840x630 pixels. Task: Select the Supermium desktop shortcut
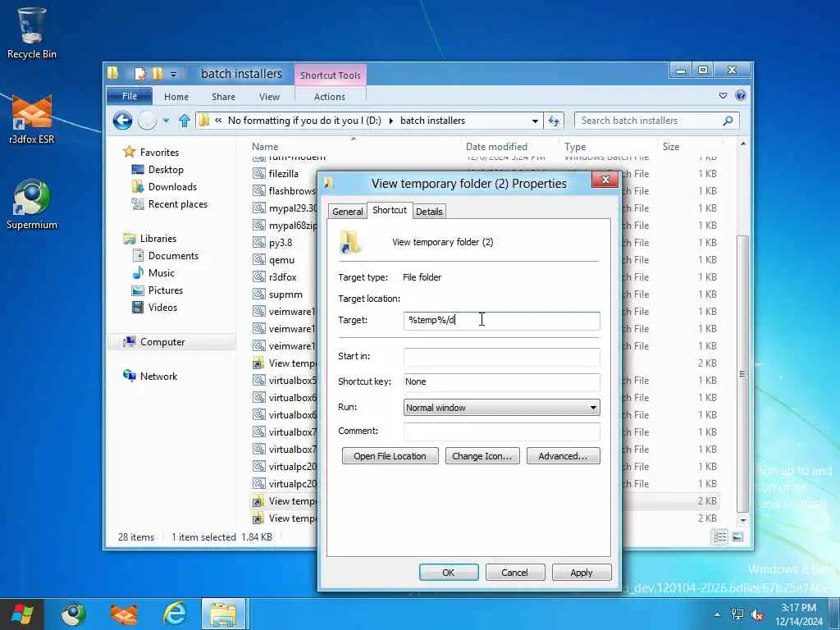32,204
